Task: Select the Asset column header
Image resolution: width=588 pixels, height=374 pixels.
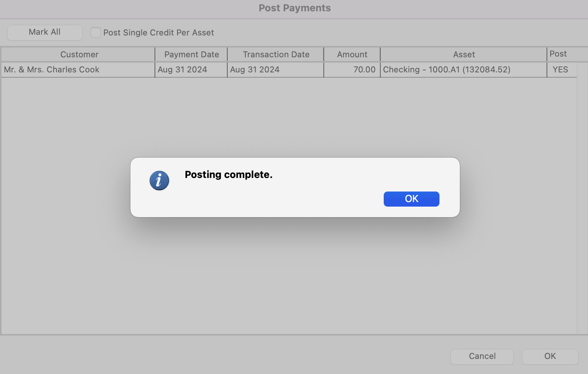Action: coord(464,55)
